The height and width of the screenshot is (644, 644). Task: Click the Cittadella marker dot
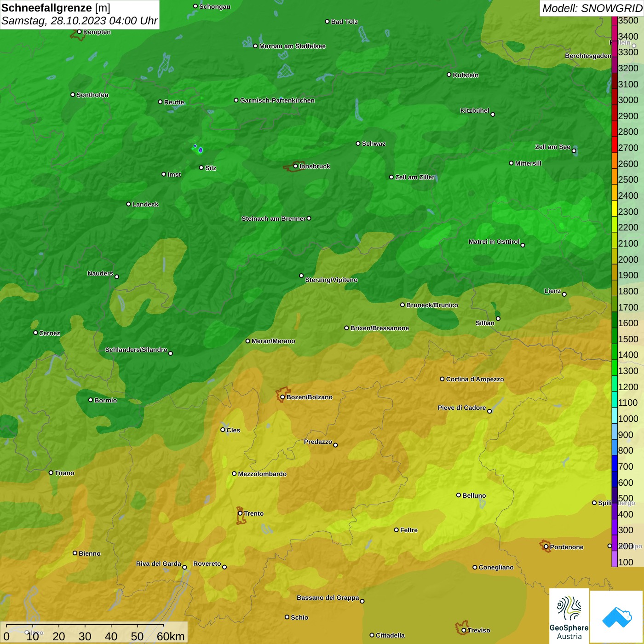[372, 635]
